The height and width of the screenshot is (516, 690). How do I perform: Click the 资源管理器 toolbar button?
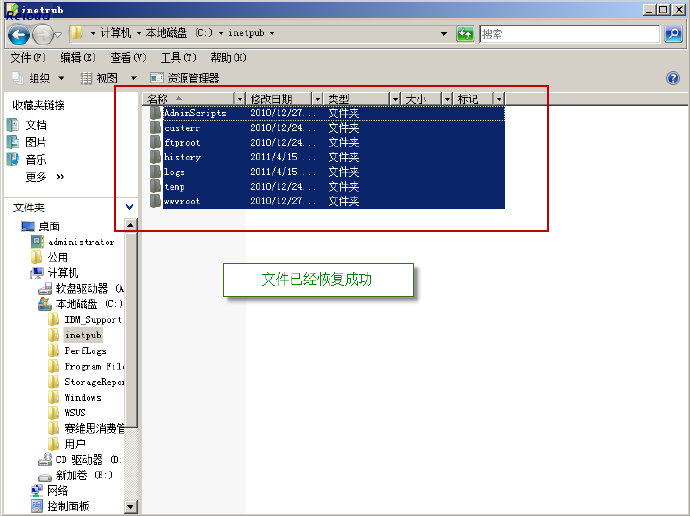[185, 78]
